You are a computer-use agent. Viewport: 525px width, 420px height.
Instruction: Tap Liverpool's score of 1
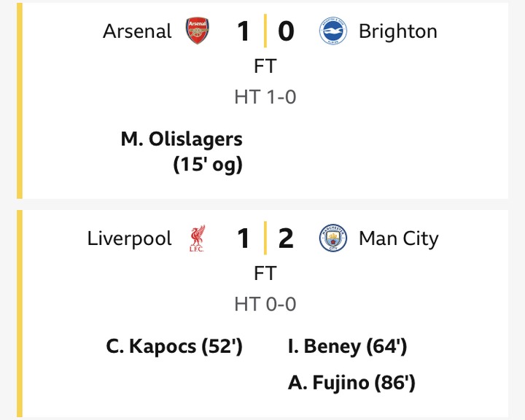click(244, 238)
